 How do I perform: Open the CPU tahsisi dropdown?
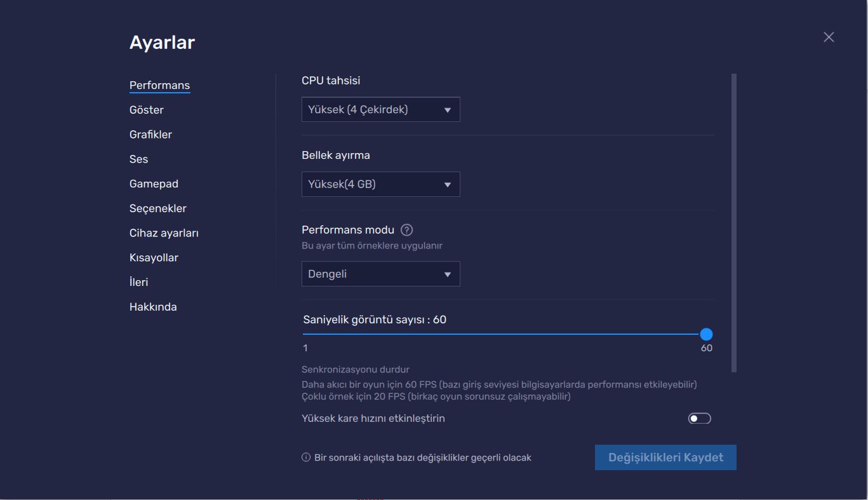pyautogui.click(x=381, y=109)
